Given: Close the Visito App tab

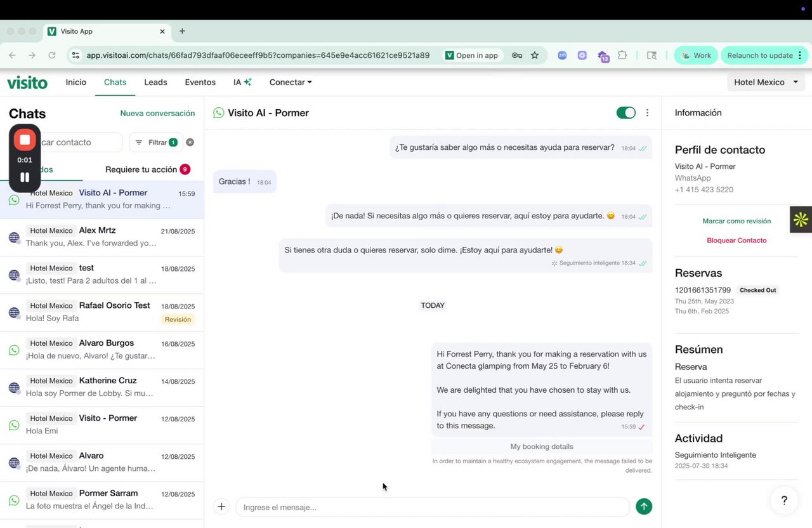Looking at the screenshot, I should [x=162, y=31].
